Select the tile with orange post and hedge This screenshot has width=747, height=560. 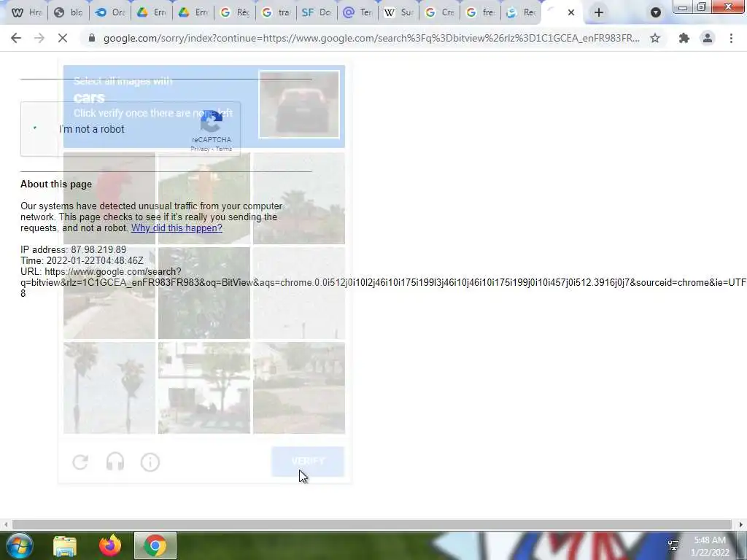[204, 198]
